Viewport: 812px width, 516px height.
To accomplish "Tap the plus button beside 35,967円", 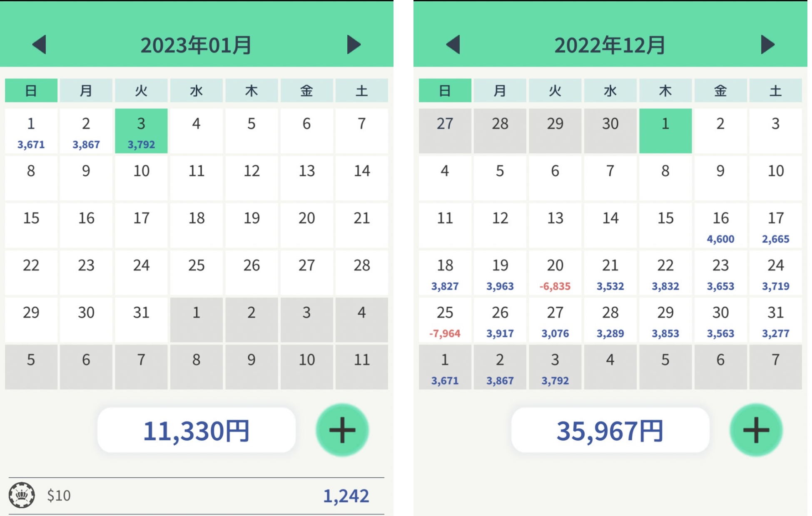I will click(x=756, y=430).
